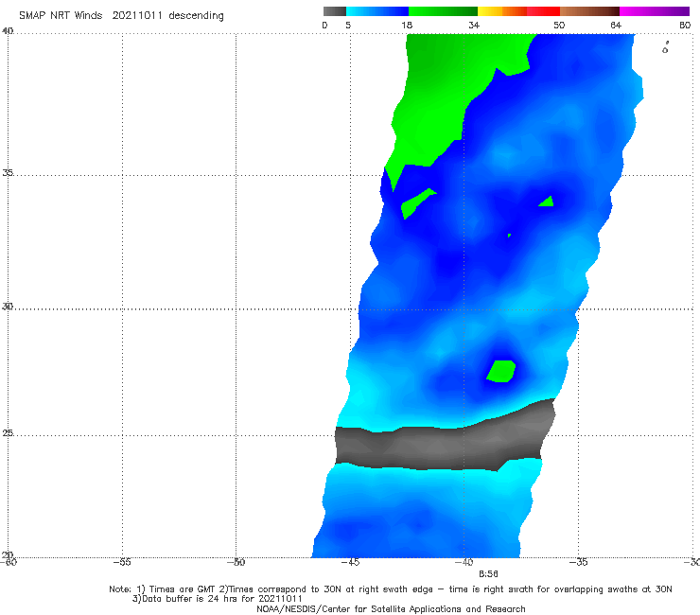Image resolution: width=700 pixels, height=615 pixels.
Task: Click the title text 'SMAP NRT Winds'
Action: pos(61,15)
